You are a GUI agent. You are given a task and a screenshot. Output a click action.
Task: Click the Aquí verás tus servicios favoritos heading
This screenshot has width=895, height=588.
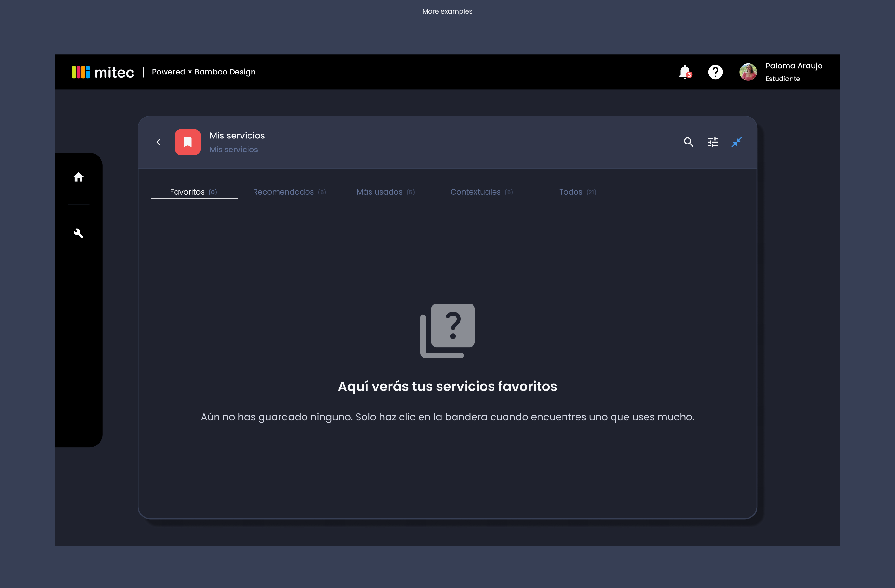pos(447,387)
